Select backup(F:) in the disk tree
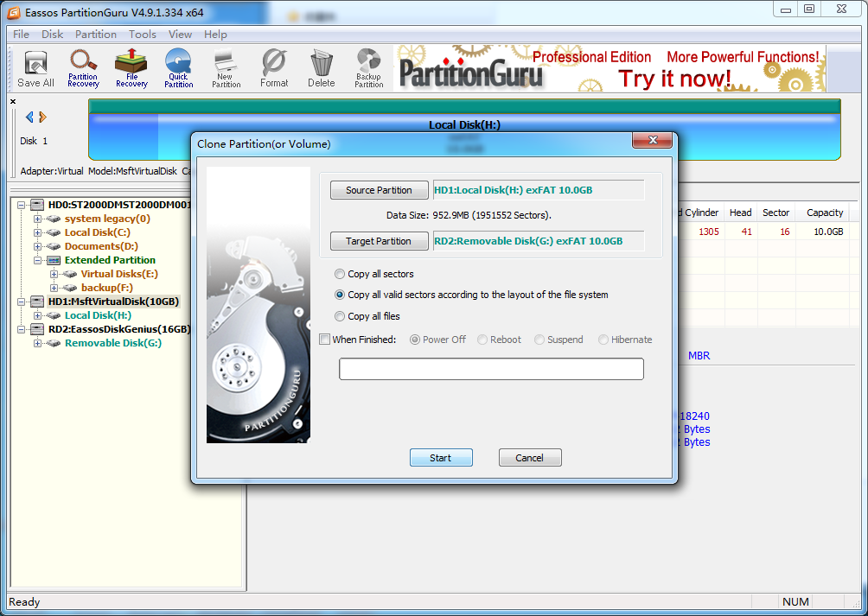Screen dimensions: 868x616 [107, 288]
